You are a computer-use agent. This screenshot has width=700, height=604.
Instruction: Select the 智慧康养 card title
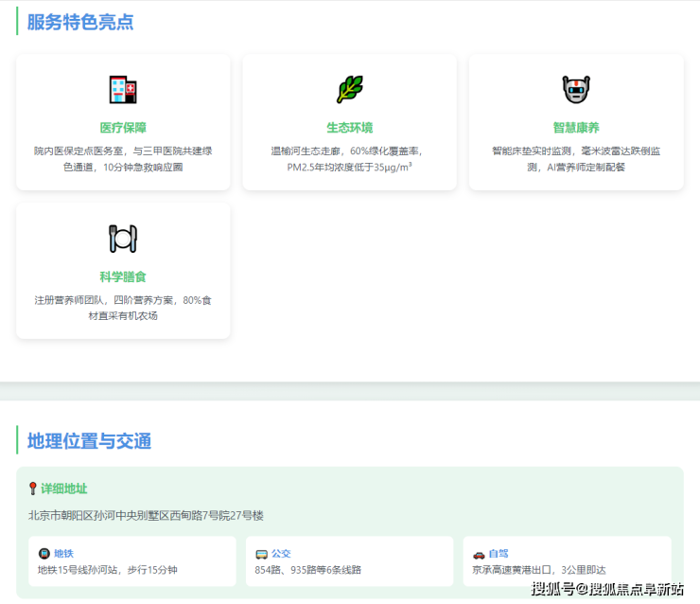[x=575, y=128]
